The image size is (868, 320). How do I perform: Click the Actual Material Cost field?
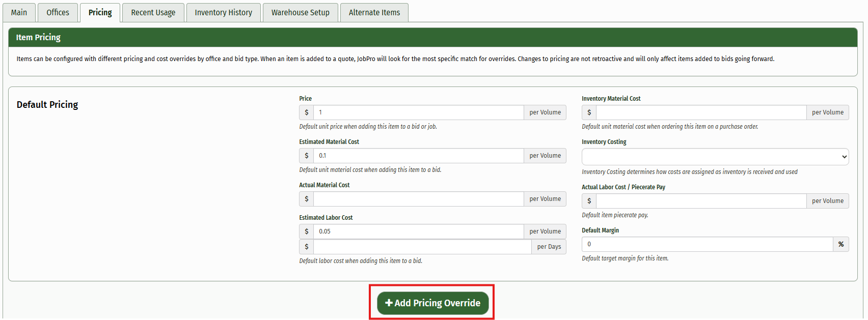(418, 199)
